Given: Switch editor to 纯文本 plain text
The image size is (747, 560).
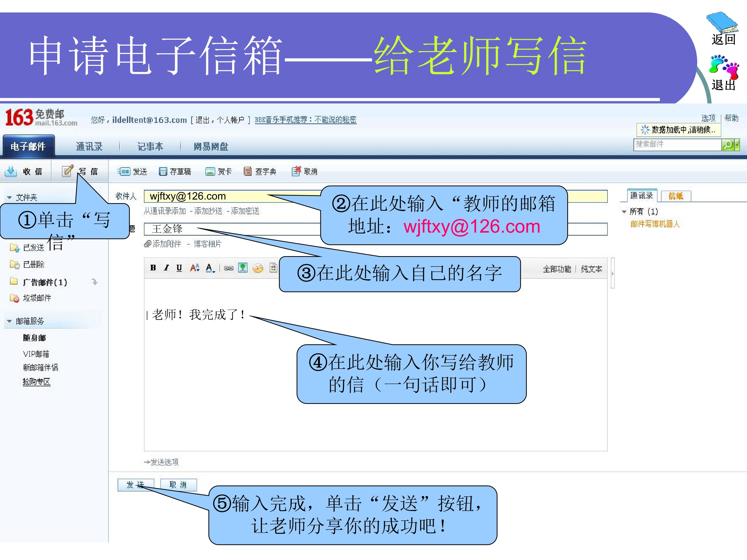Looking at the screenshot, I should [591, 269].
